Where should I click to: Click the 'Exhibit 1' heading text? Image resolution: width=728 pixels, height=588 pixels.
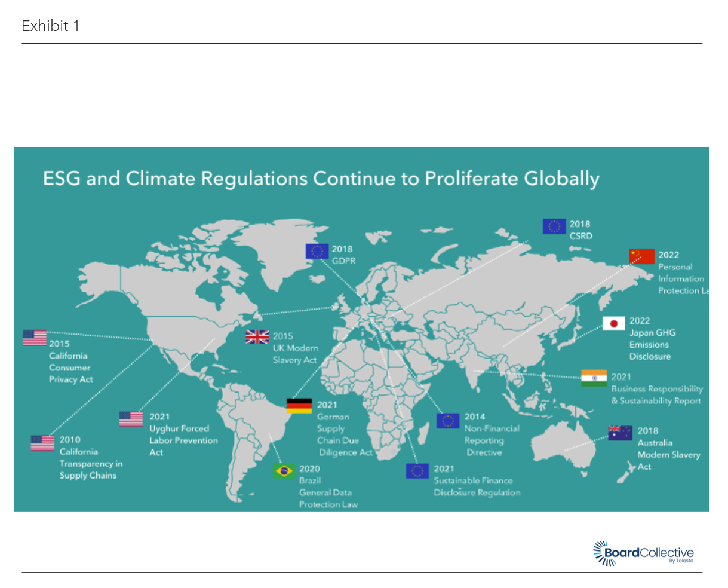[x=50, y=26]
